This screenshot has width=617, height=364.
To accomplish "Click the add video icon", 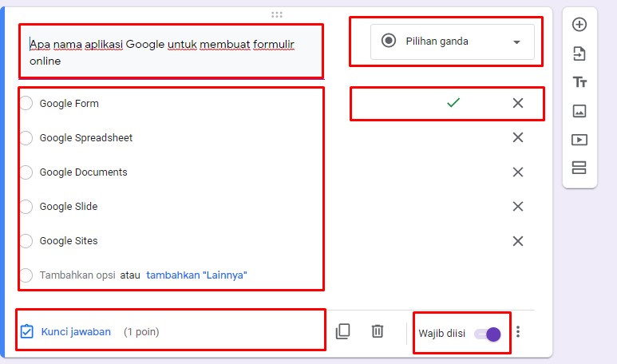I will pyautogui.click(x=579, y=140).
